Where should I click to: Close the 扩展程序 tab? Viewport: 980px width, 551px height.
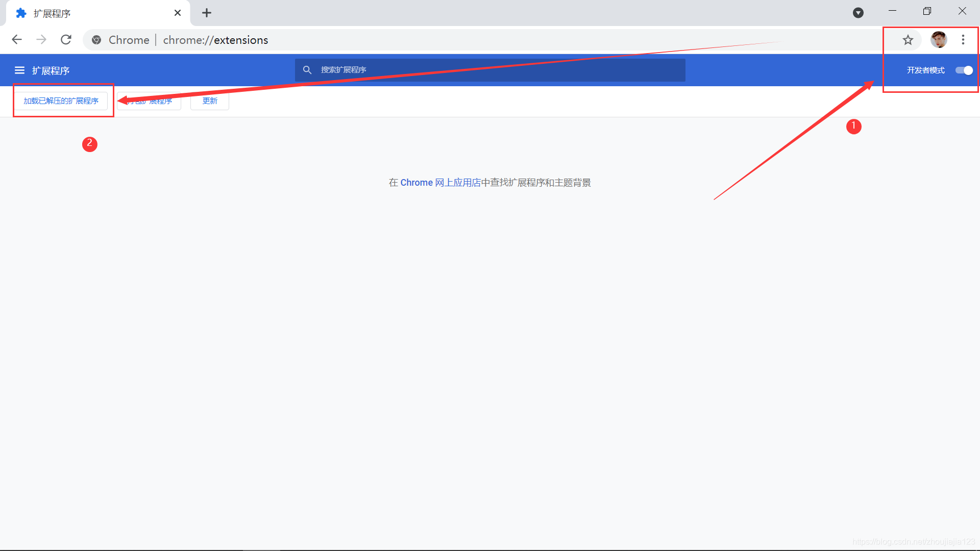pyautogui.click(x=178, y=13)
